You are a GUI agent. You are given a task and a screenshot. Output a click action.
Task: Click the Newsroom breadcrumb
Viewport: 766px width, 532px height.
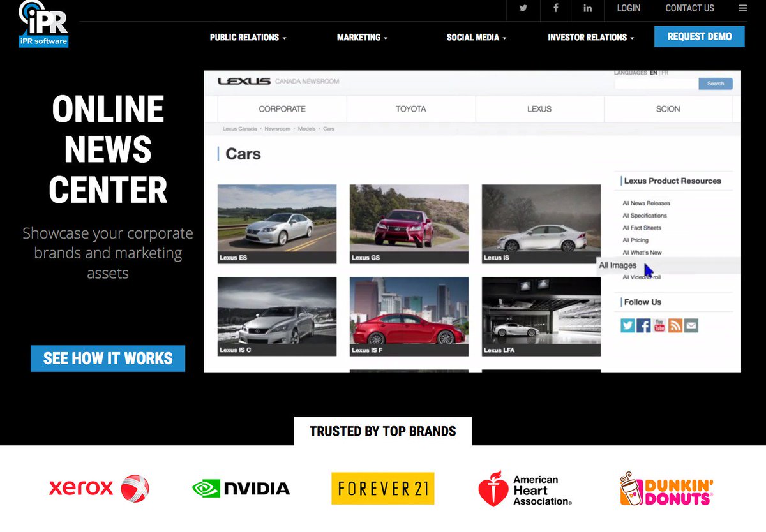pos(278,129)
